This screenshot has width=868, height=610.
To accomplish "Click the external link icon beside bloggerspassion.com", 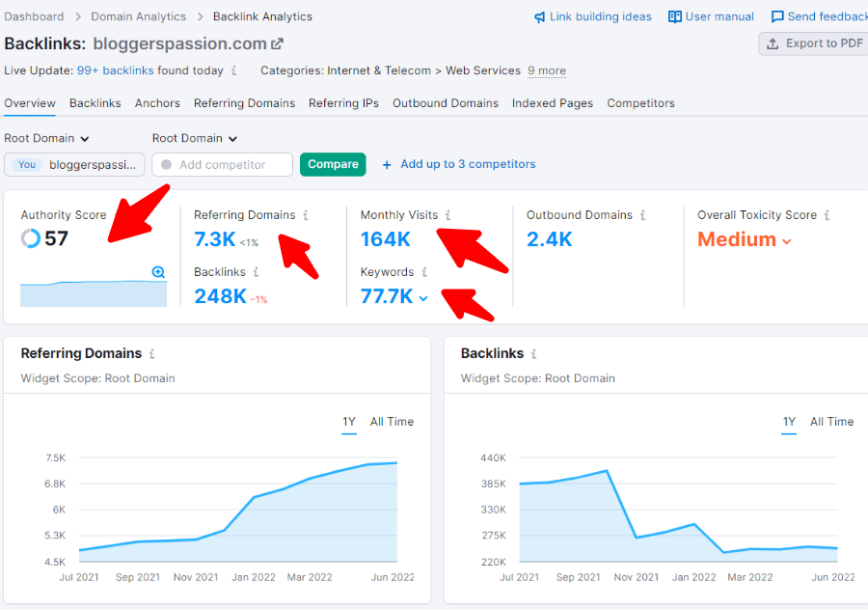I will (278, 44).
